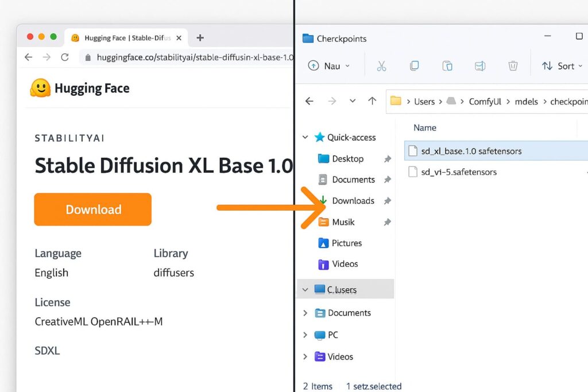Image resolution: width=588 pixels, height=392 pixels.
Task: Click the orange Download button
Action: pos(92,209)
